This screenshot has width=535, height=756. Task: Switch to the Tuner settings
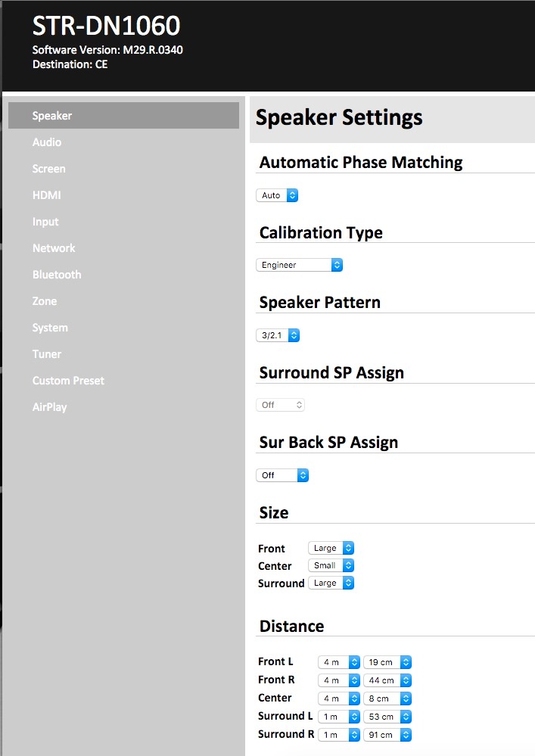coord(47,354)
